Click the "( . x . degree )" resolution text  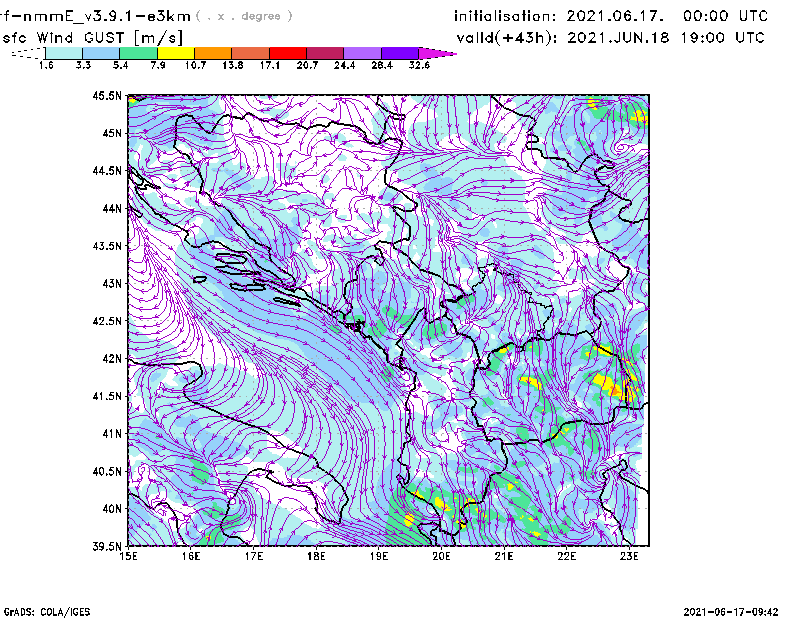[244, 16]
